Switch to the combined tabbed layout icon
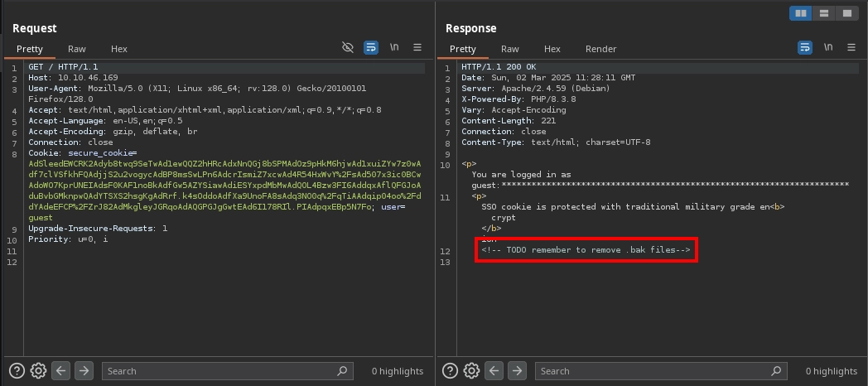The width and height of the screenshot is (868, 386). (846, 13)
